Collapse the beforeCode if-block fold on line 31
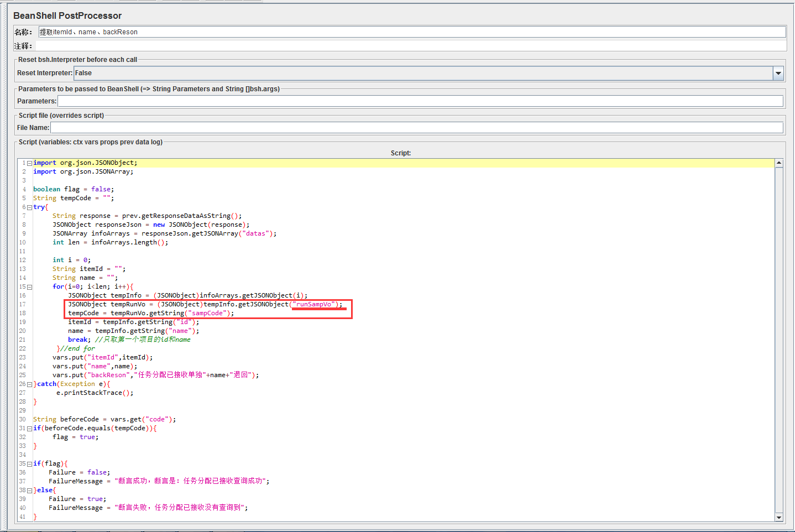 [29, 427]
